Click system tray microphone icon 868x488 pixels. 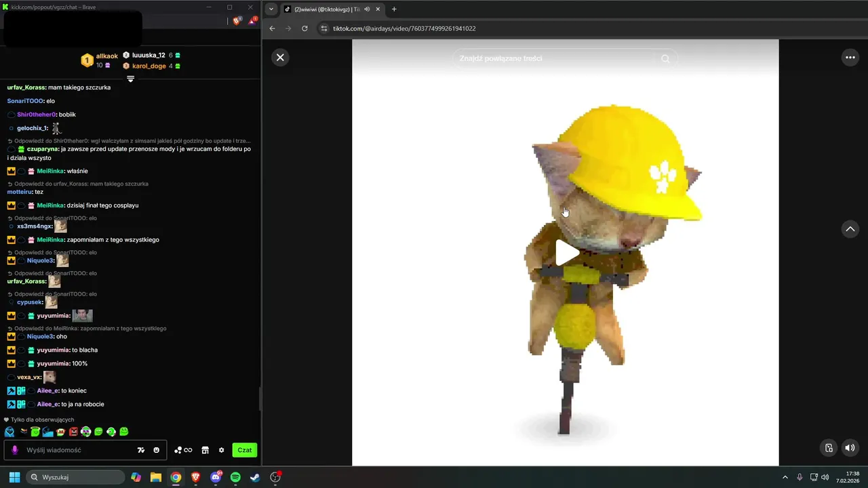[800, 477]
